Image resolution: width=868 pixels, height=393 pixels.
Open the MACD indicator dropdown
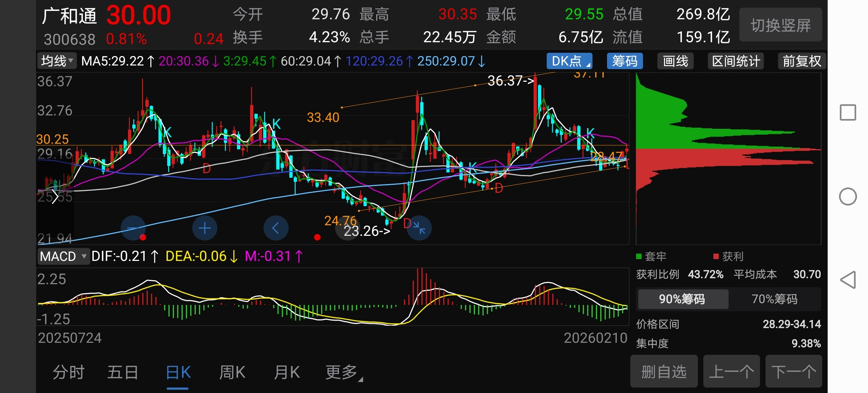[63, 257]
